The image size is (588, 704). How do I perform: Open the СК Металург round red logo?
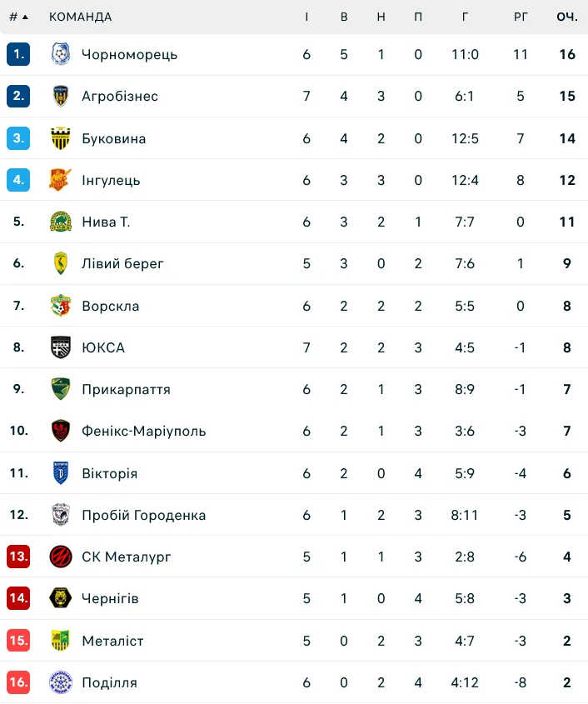pos(61,557)
